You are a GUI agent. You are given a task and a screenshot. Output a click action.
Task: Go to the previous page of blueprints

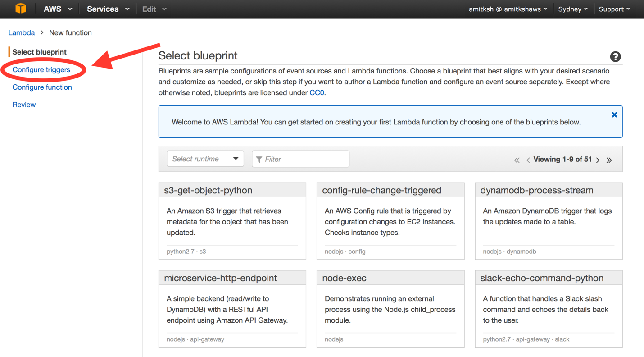(528, 160)
